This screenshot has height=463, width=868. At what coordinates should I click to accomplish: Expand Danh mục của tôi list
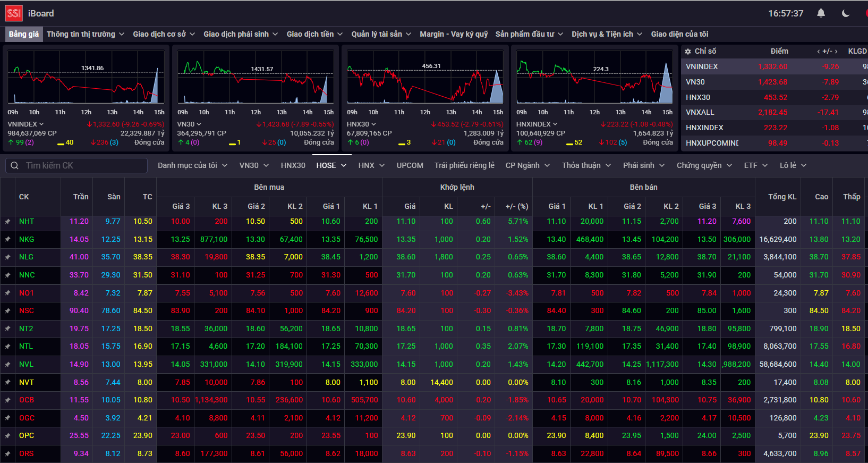[x=193, y=165]
